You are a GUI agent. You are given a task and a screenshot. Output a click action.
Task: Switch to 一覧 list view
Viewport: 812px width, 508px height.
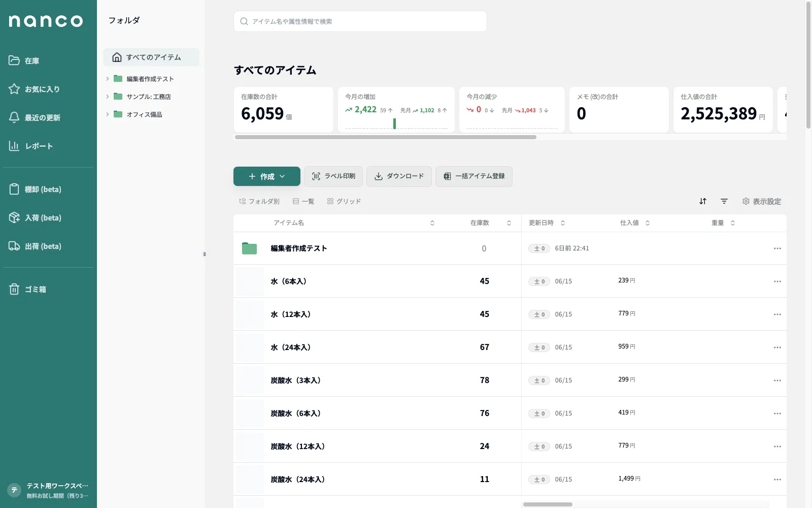tap(303, 201)
